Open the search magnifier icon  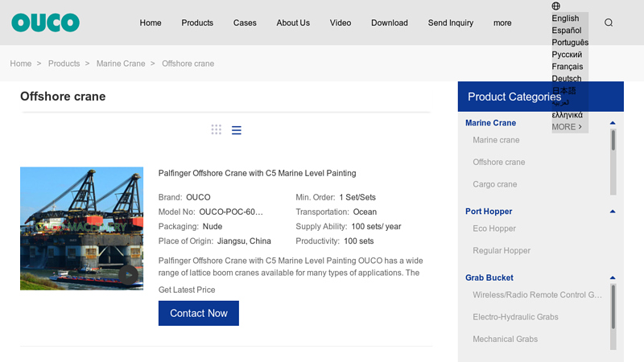point(609,23)
